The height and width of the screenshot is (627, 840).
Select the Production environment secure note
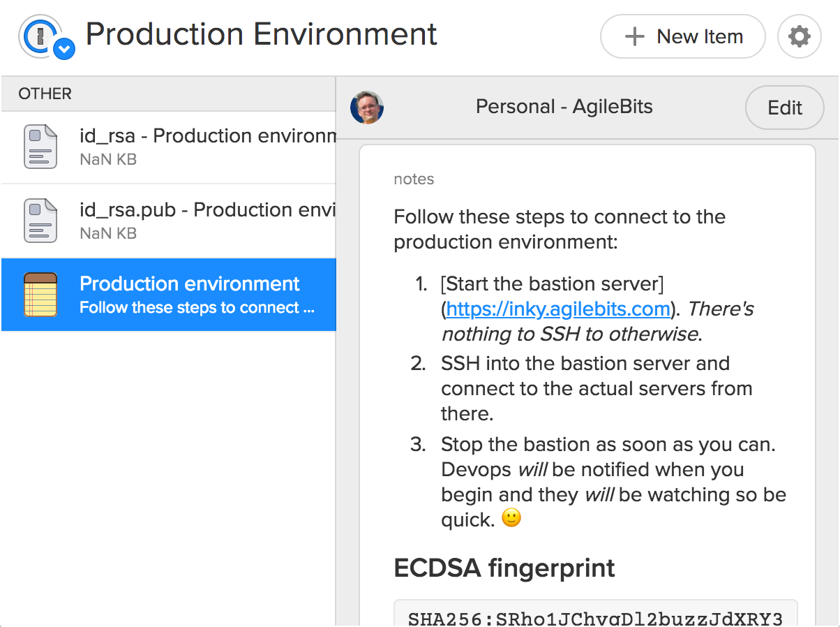pyautogui.click(x=169, y=294)
